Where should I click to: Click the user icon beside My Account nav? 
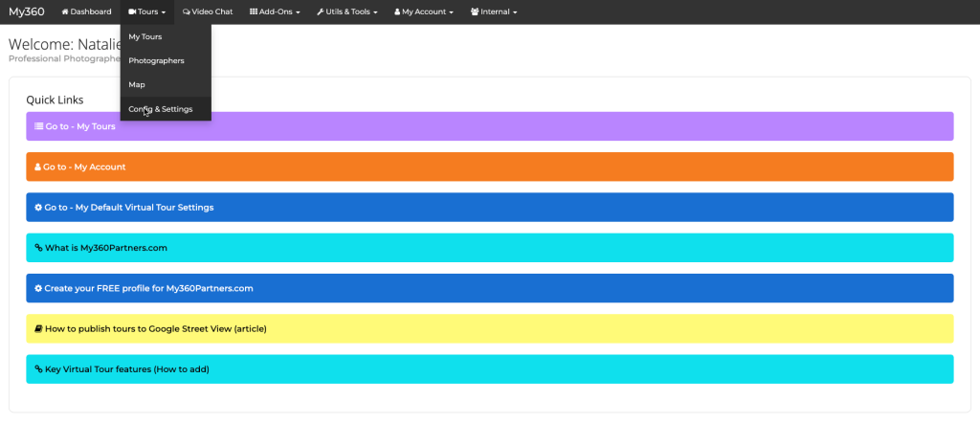[x=397, y=11]
